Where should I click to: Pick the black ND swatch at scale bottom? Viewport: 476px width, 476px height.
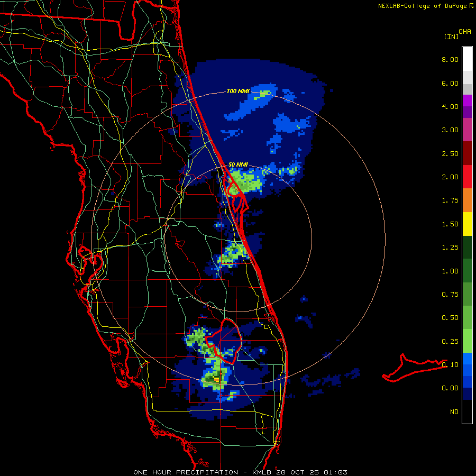tap(467, 411)
